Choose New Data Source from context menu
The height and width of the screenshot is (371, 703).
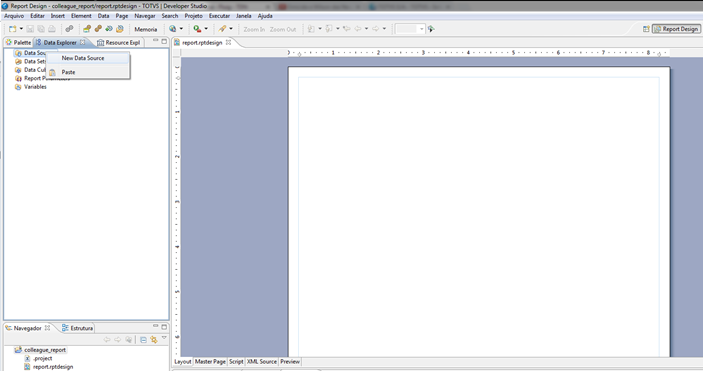[x=83, y=58]
